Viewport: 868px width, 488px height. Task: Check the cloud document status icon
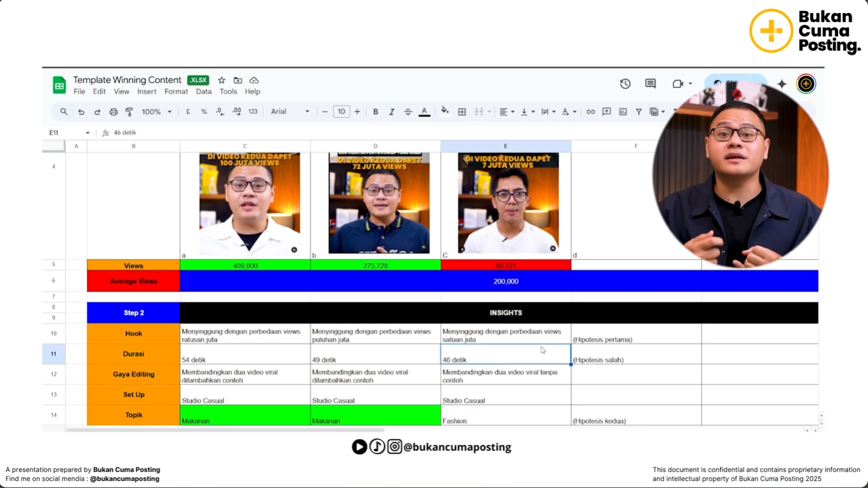254,80
